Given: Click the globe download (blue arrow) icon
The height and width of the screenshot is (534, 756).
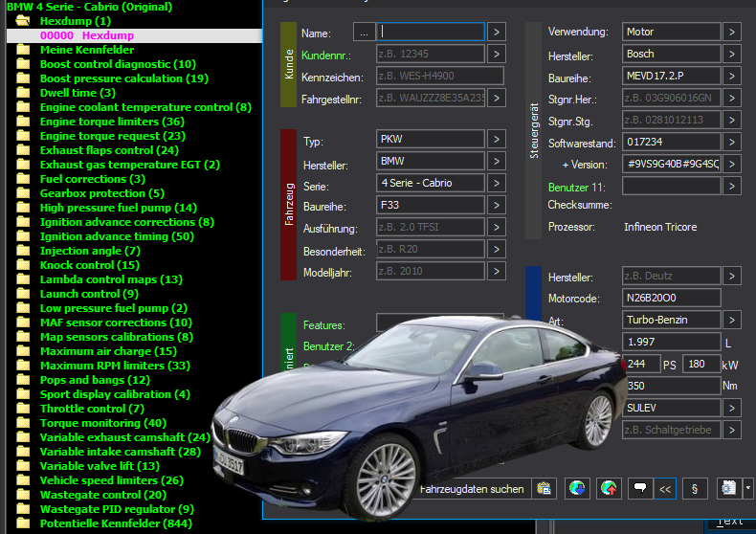Looking at the screenshot, I should 577,489.
